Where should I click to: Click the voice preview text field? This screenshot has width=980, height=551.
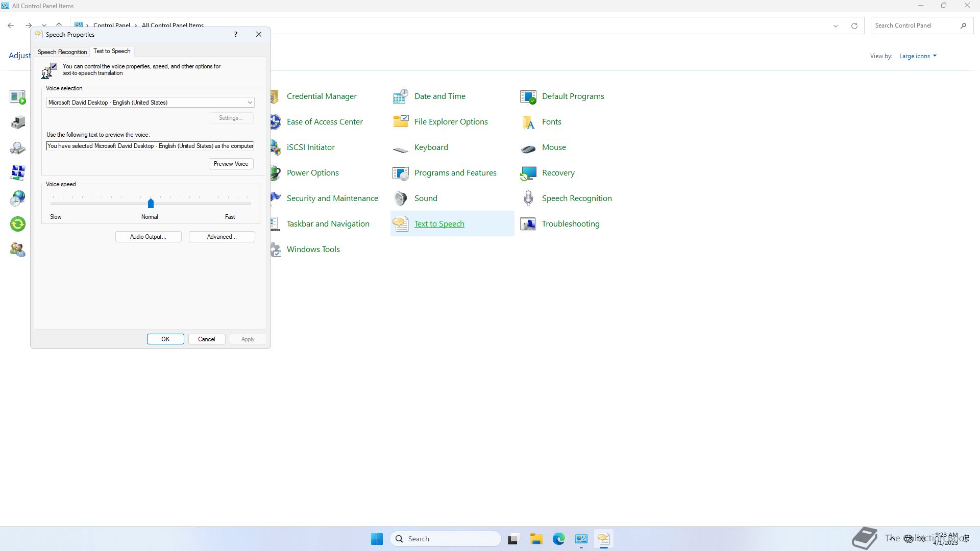click(x=150, y=146)
